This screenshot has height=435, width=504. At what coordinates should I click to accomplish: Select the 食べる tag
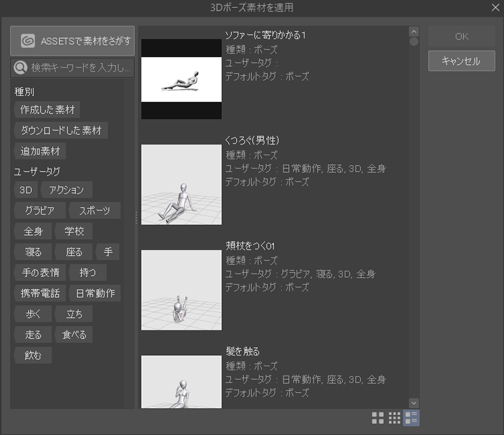point(74,335)
